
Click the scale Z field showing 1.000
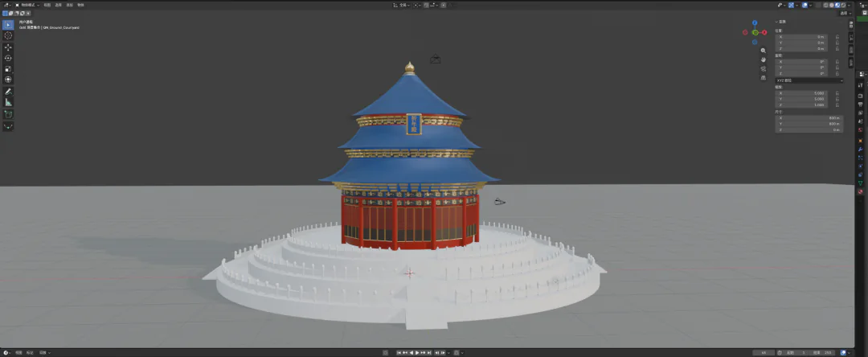pos(801,105)
